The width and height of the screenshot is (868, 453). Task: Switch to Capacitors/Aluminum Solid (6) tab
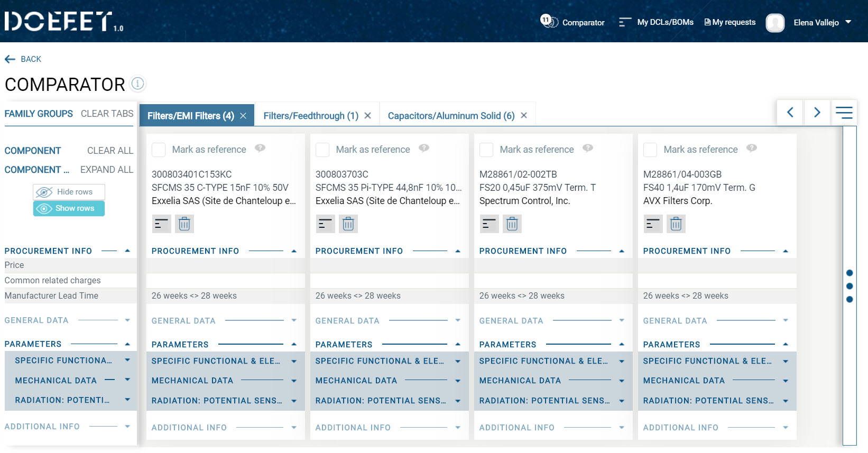tap(451, 116)
